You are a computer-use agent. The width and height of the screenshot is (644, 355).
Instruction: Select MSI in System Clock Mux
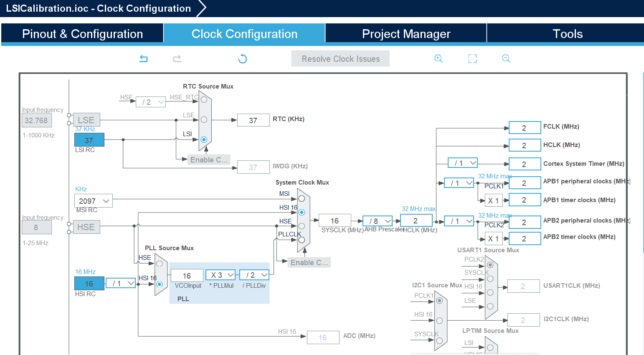[x=302, y=199]
